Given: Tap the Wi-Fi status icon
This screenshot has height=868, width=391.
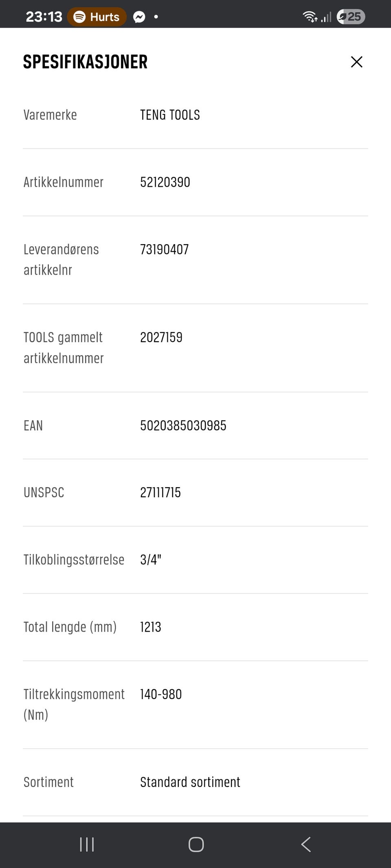Looking at the screenshot, I should tap(310, 17).
